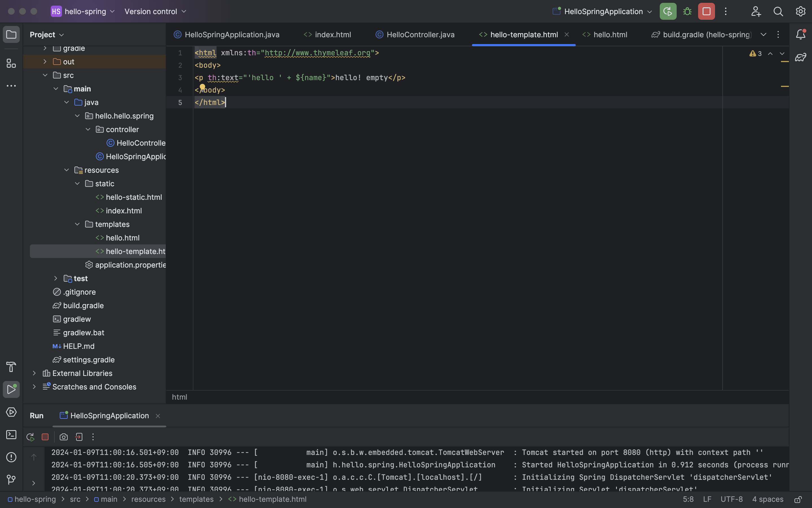Open the Project tool window folder icon
Screen dimensions: 812x508
[11, 34]
